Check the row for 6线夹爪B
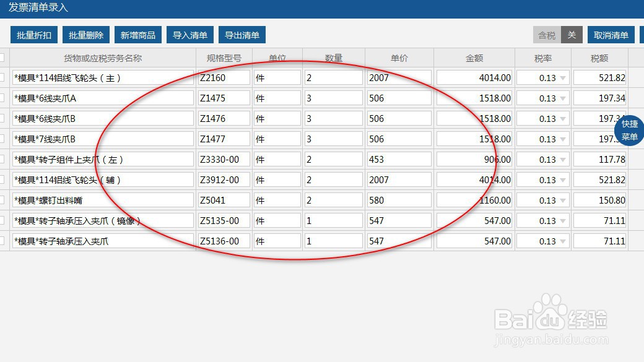Image resolution: width=644 pixels, height=362 pixels. pos(2,118)
